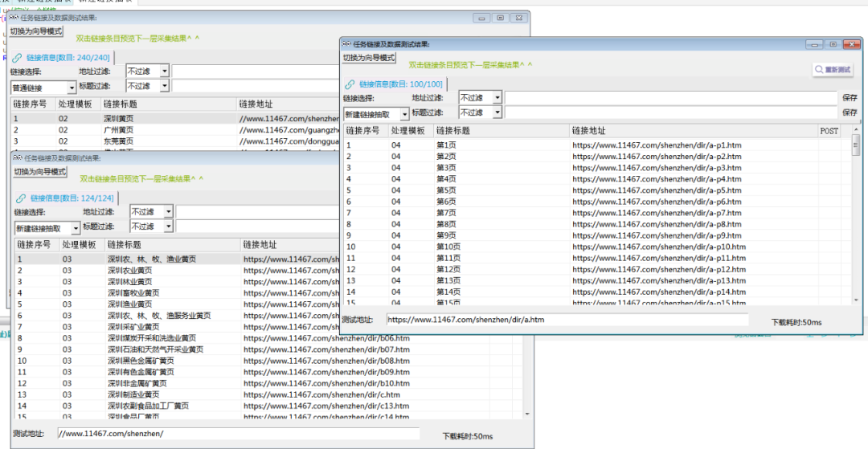Click 切换为向导模式 in the 240/240 window
The width and height of the screenshot is (868, 449).
click(36, 31)
